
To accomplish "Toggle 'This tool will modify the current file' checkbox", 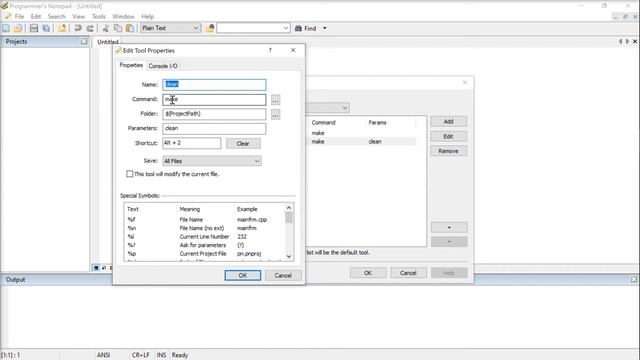I will pyautogui.click(x=129, y=174).
